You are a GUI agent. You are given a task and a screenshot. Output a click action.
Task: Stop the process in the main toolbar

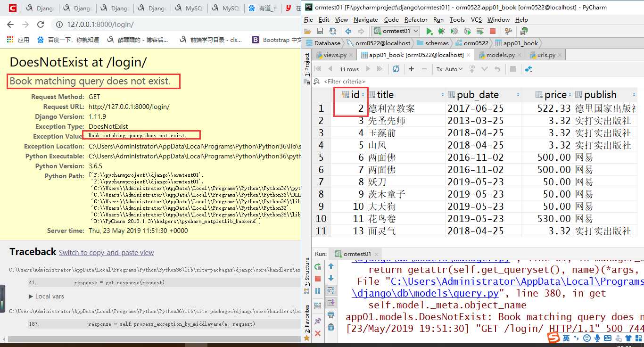point(493,31)
